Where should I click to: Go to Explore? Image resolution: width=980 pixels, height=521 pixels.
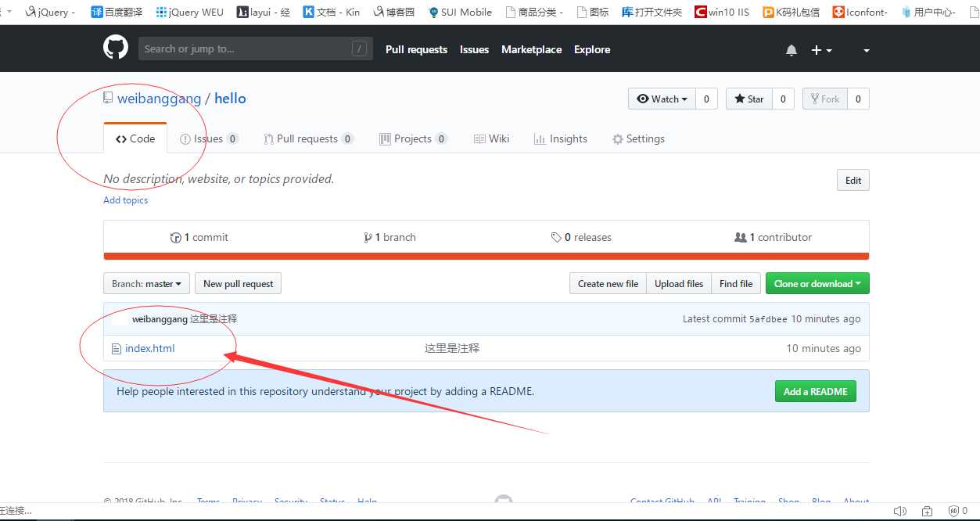tap(592, 49)
